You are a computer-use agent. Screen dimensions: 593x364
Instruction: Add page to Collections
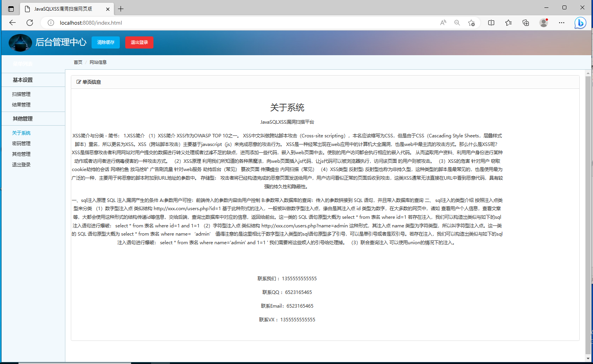pos(525,23)
